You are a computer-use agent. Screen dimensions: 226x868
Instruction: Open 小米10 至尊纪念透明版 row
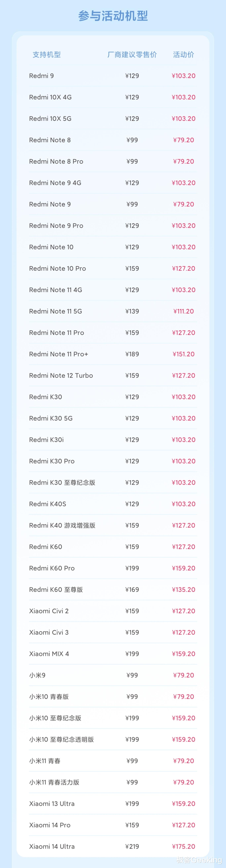pyautogui.click(x=113, y=740)
